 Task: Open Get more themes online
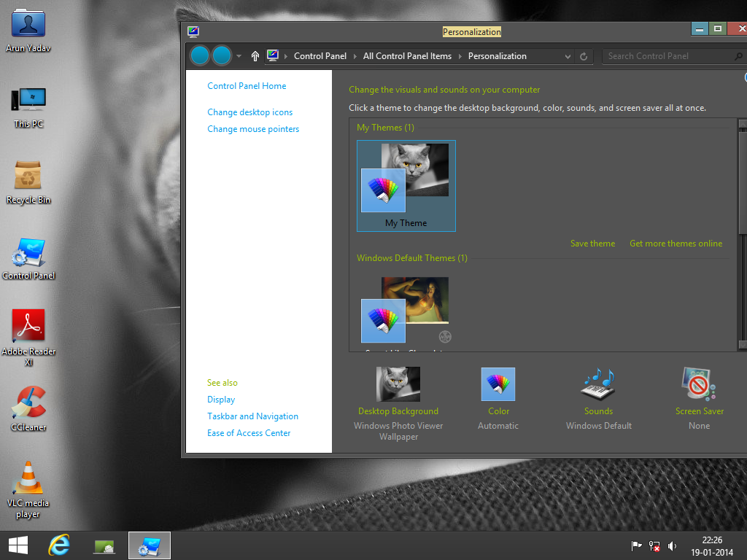coord(676,243)
